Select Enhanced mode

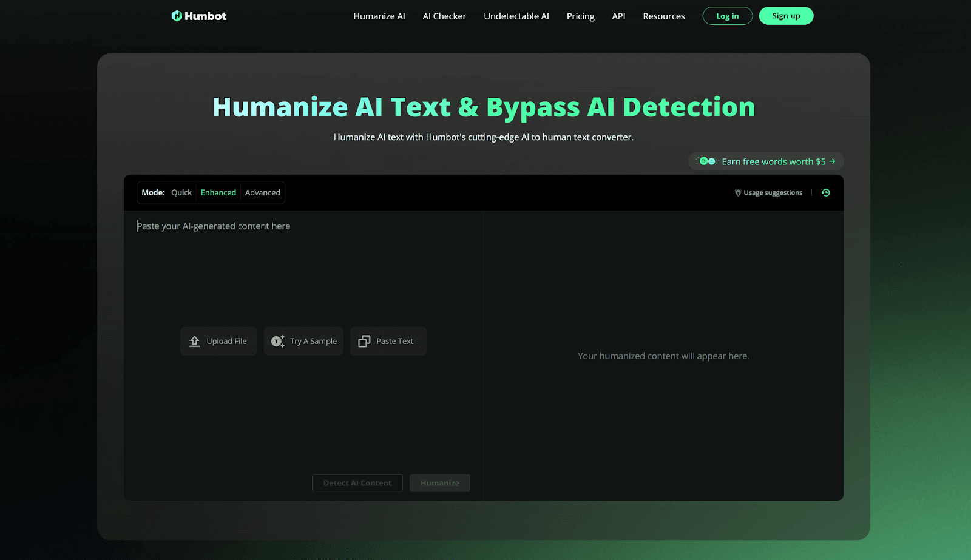218,192
